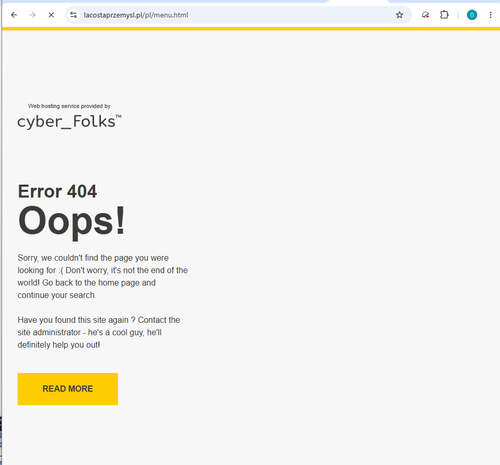Click the browser forward arrow
500x465 pixels.
pos(32,15)
